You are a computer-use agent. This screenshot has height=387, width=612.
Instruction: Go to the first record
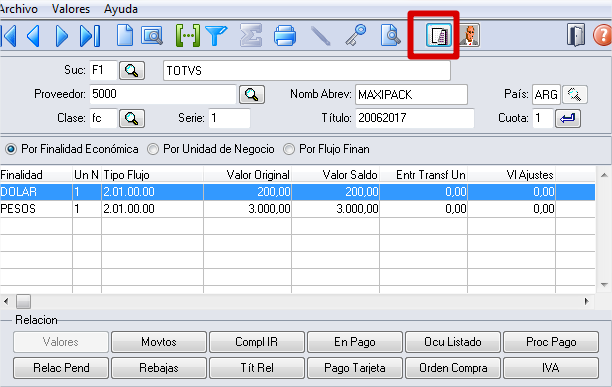(x=9, y=36)
